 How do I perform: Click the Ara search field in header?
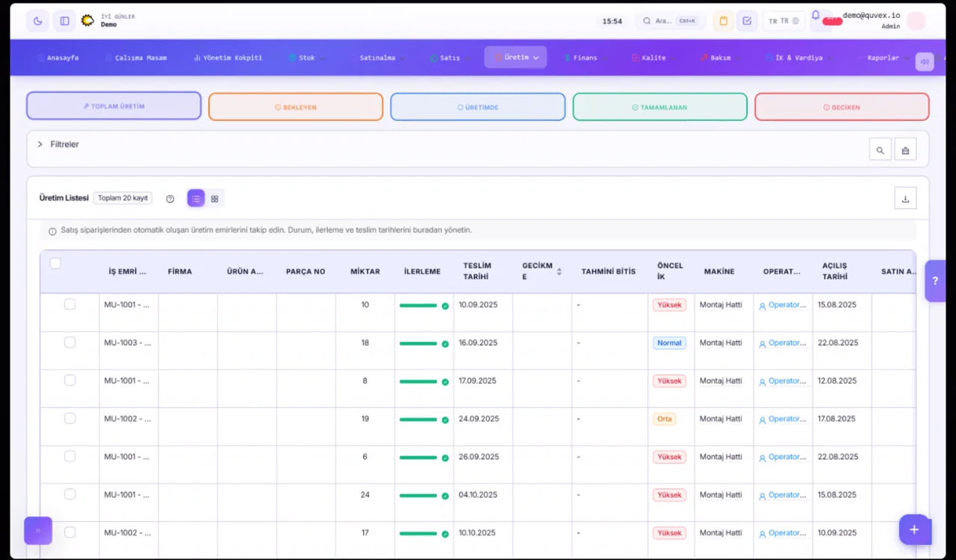click(670, 21)
